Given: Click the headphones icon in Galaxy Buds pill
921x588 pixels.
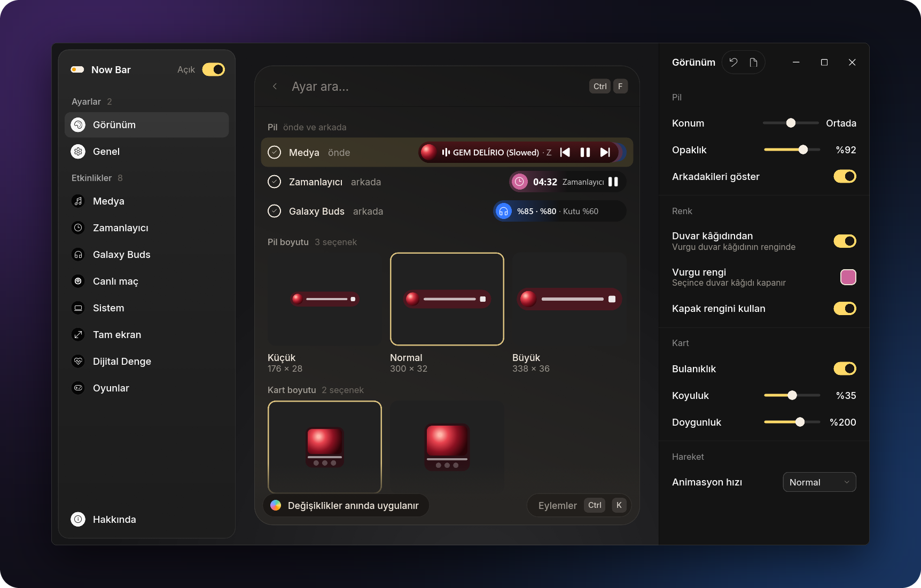Looking at the screenshot, I should (x=503, y=211).
